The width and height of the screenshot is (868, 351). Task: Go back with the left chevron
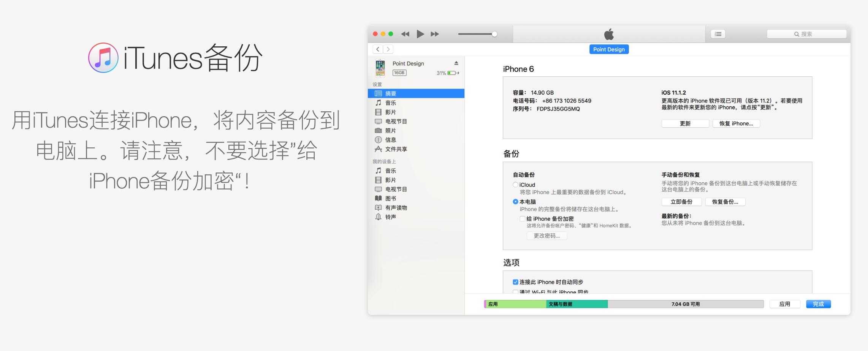pos(378,49)
